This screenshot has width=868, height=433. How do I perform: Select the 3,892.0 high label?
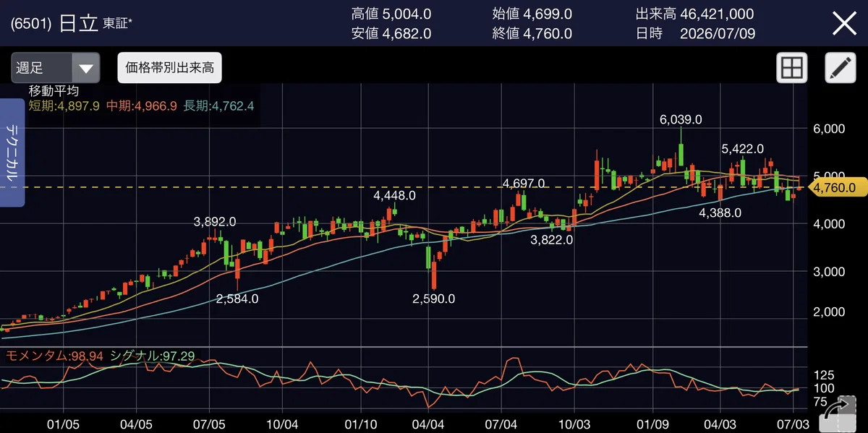coord(215,222)
